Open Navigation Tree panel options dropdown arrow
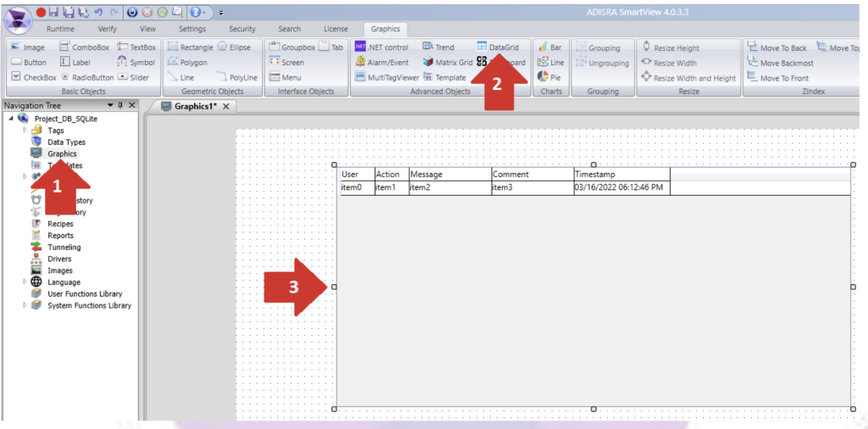The image size is (868, 429). pyautogui.click(x=110, y=105)
